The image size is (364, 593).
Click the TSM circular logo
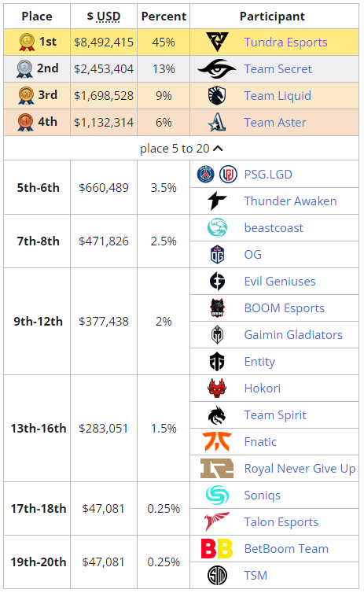pos(217,575)
